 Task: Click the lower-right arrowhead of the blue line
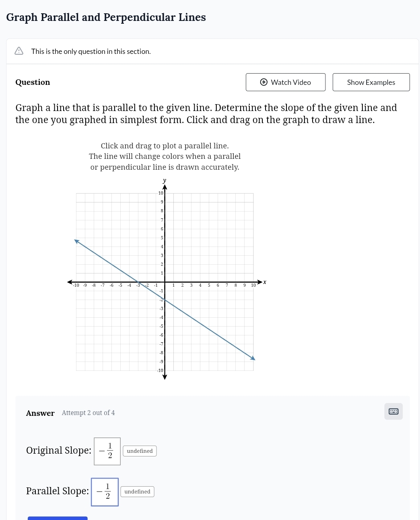point(252,358)
